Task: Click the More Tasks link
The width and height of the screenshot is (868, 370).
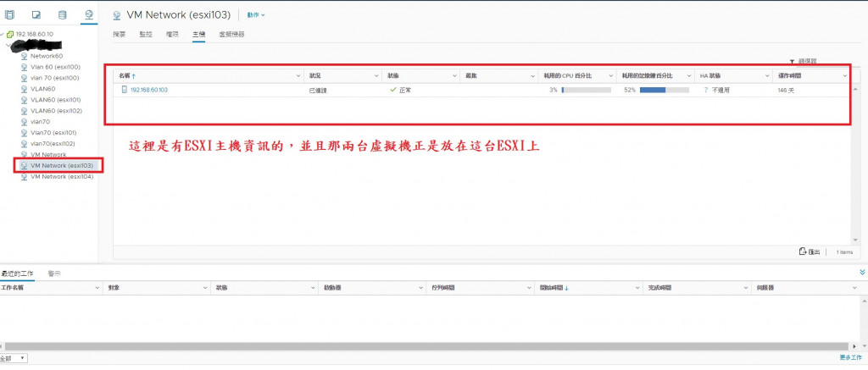Action: click(x=851, y=358)
